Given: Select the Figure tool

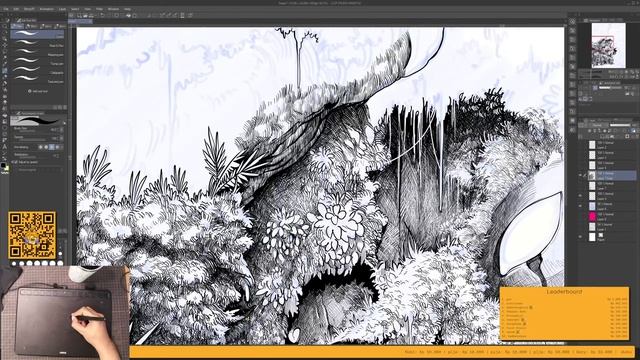Looking at the screenshot, I should pos(5,128).
